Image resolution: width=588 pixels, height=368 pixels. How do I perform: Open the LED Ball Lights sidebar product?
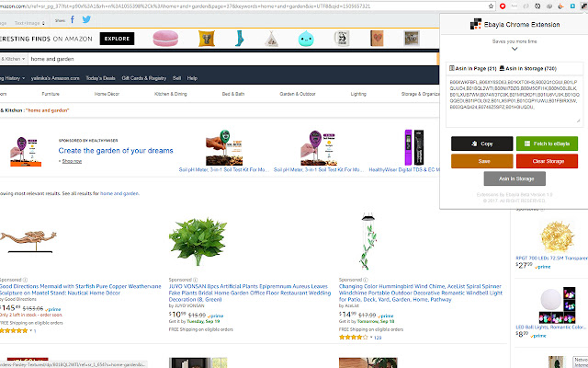point(551,328)
